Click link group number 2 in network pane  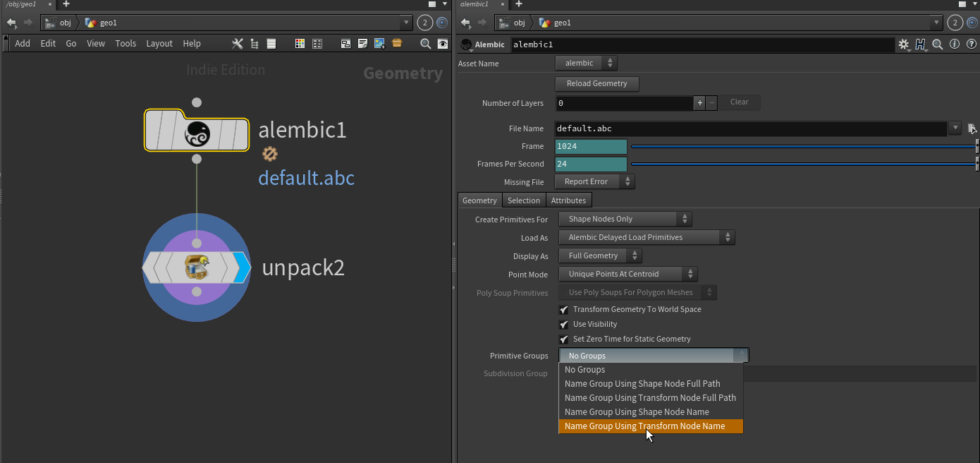point(425,23)
